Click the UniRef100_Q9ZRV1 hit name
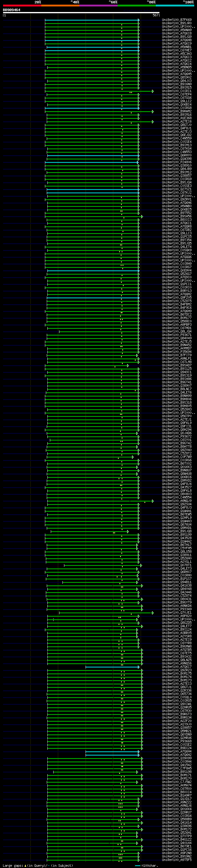Screen dimensions: 197x868 point(177,199)
